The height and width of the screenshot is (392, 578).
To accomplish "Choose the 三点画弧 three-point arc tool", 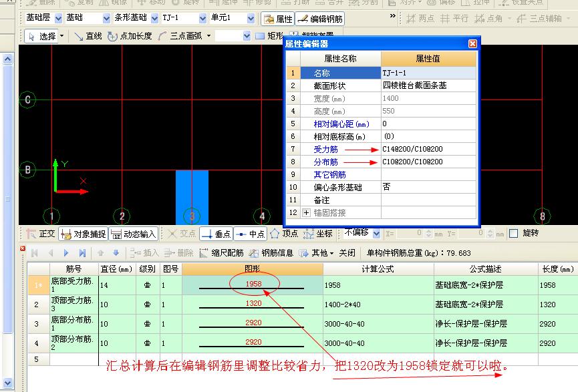I will [180, 36].
